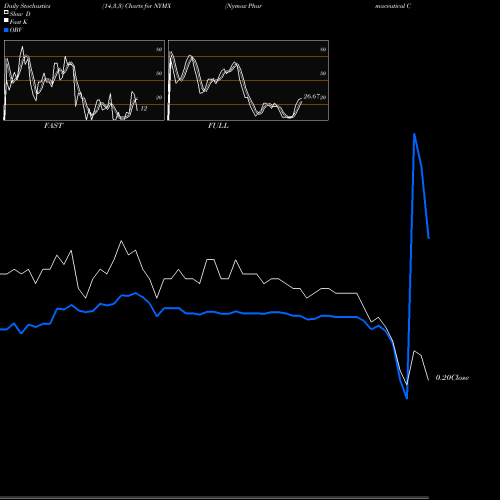Click the peak of the blue OBV line
Viewport: 500px width, 500px height.
point(414,134)
